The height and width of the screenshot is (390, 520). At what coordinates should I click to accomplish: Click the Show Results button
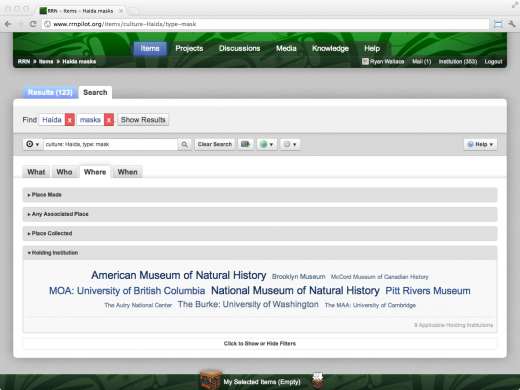pyautogui.click(x=143, y=120)
